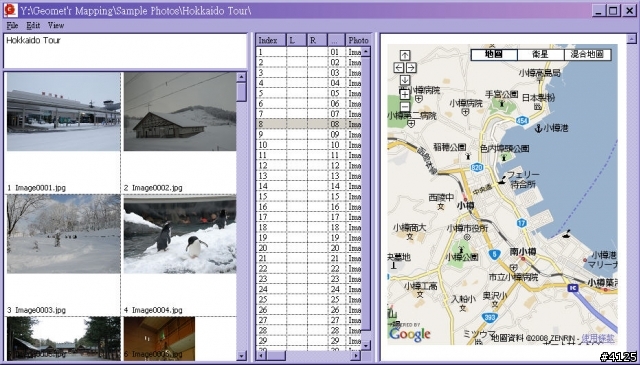
Task: Sort by the Index column header
Action: [x=271, y=40]
